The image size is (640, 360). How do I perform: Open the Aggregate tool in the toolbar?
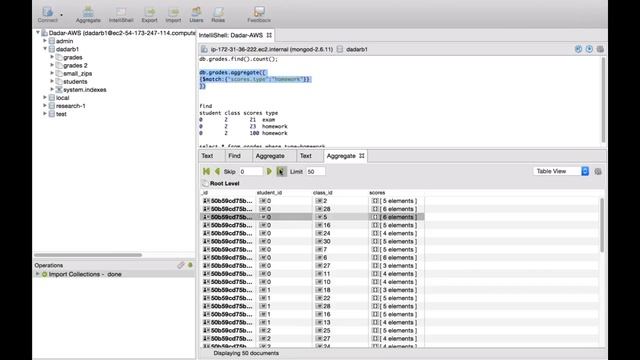[x=88, y=14]
